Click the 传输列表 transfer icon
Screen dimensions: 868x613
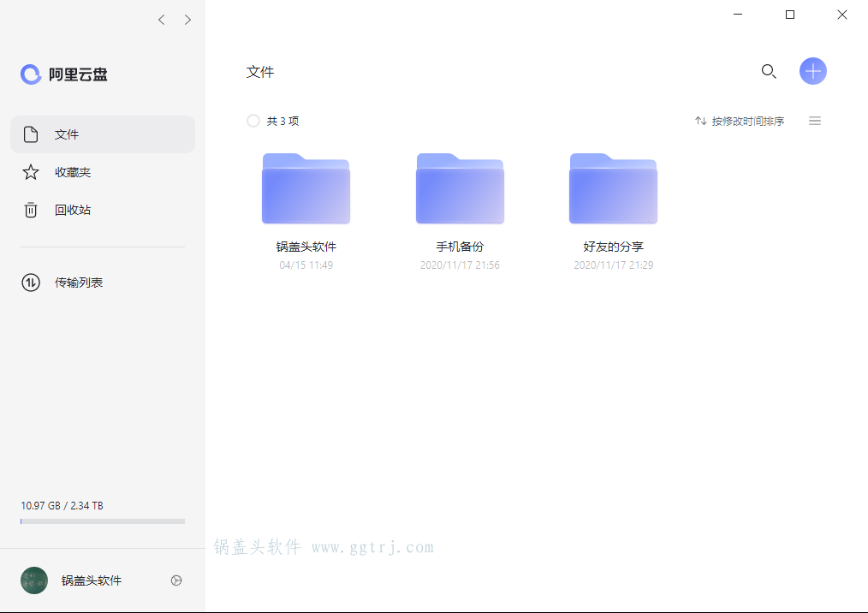point(31,283)
